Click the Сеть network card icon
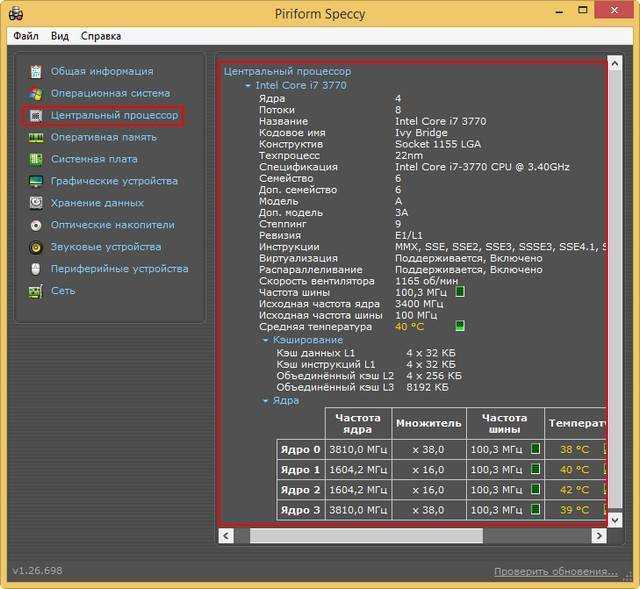The width and height of the screenshot is (640, 589). 36,291
